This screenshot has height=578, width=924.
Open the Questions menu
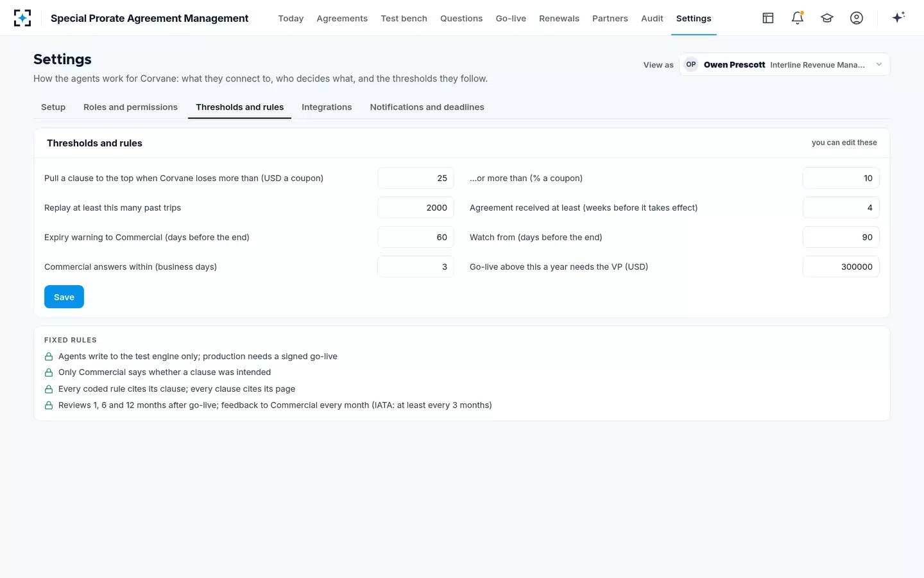coord(461,18)
